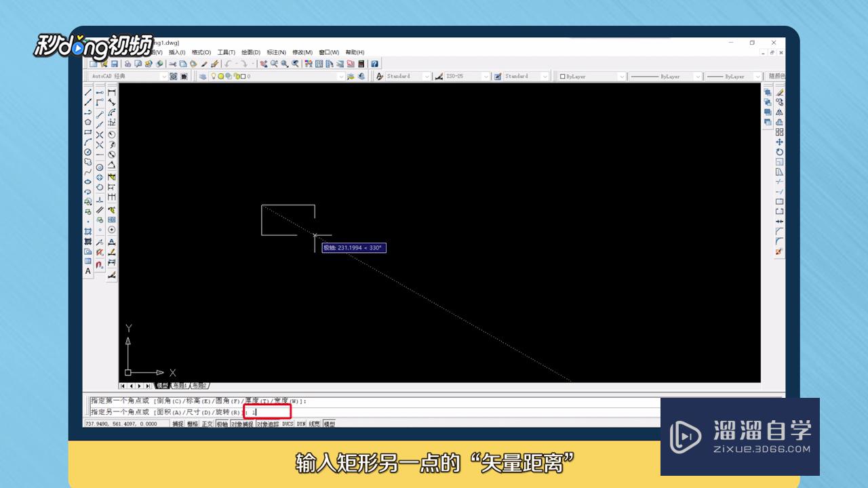Click the Help question mark icon
This screenshot has width=868, height=488.
[374, 64]
